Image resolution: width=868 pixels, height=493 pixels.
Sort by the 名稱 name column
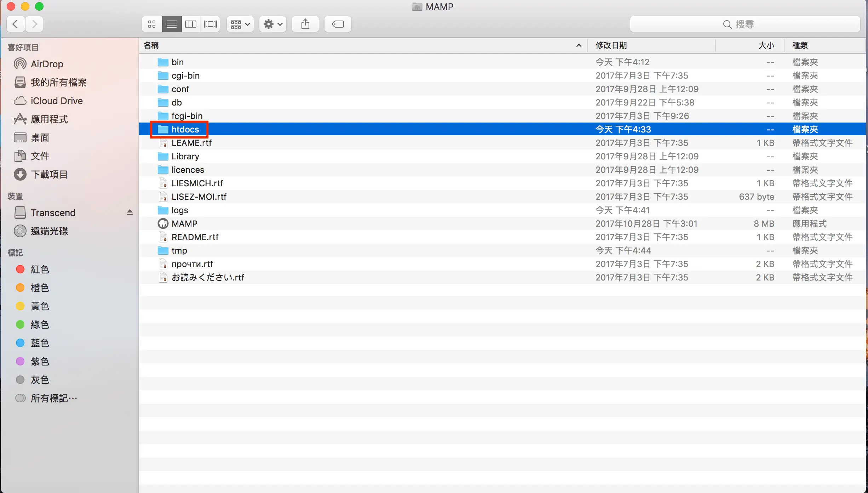[363, 45]
